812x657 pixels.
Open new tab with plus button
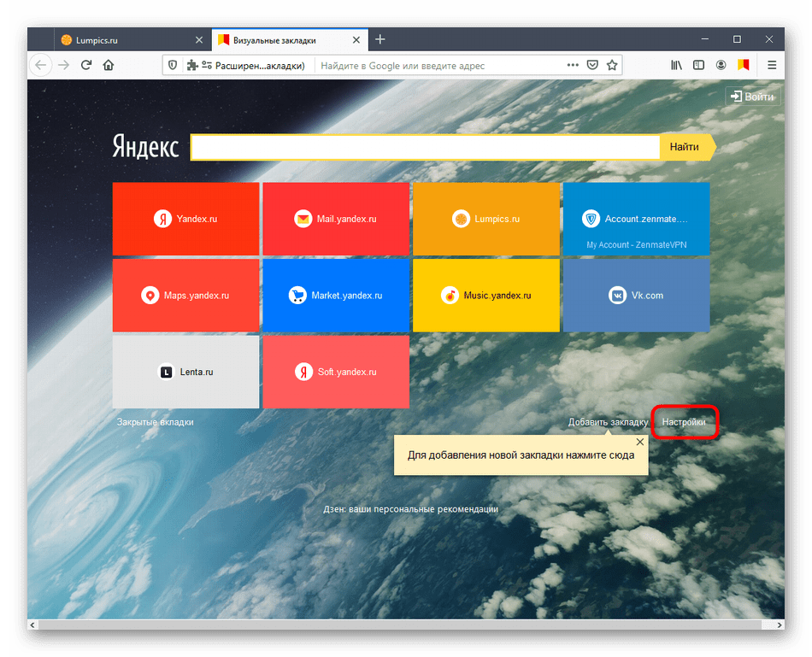pos(380,39)
